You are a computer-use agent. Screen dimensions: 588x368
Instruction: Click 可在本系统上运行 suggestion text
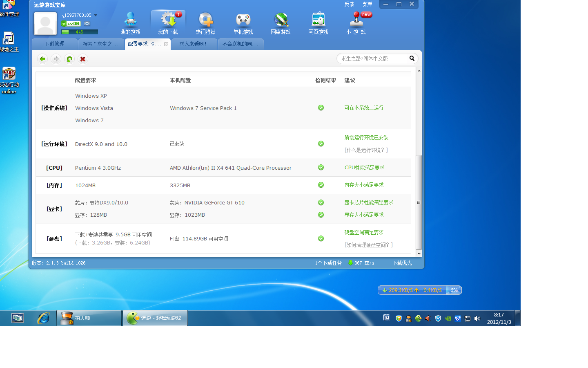point(364,108)
